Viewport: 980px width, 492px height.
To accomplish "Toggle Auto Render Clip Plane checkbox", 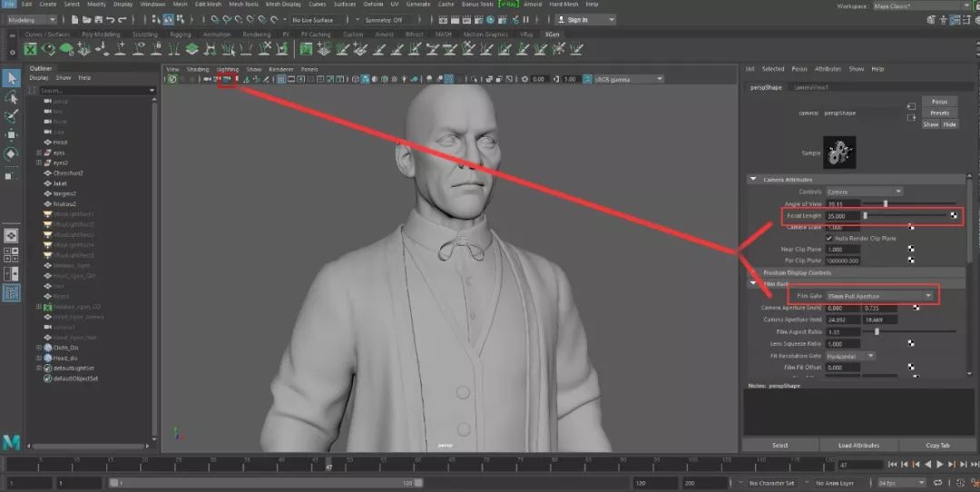I will pyautogui.click(x=828, y=238).
